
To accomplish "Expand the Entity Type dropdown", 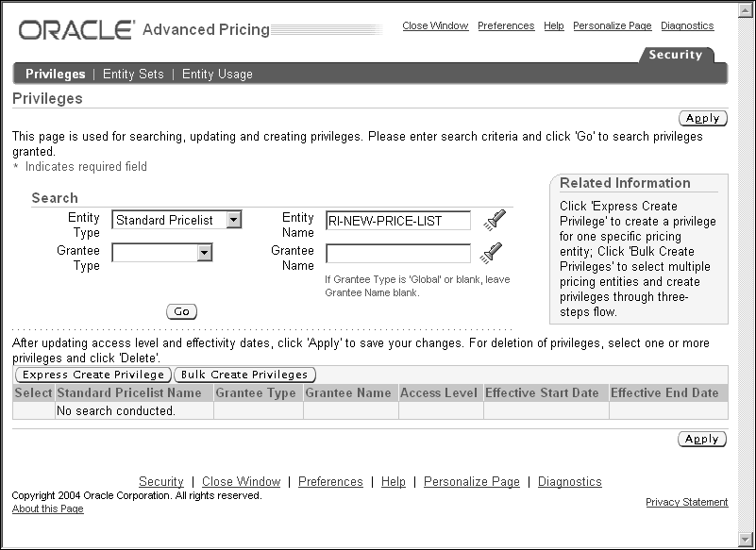I will (234, 220).
